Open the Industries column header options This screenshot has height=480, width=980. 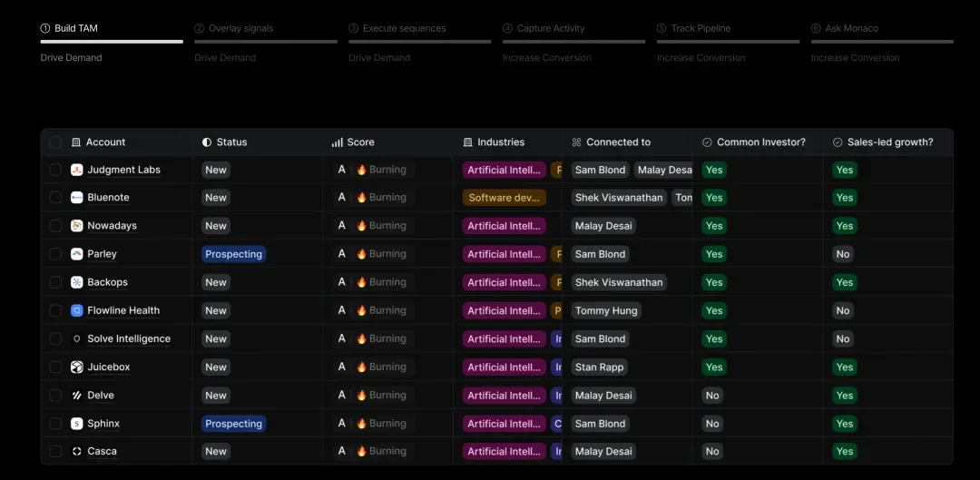point(500,142)
